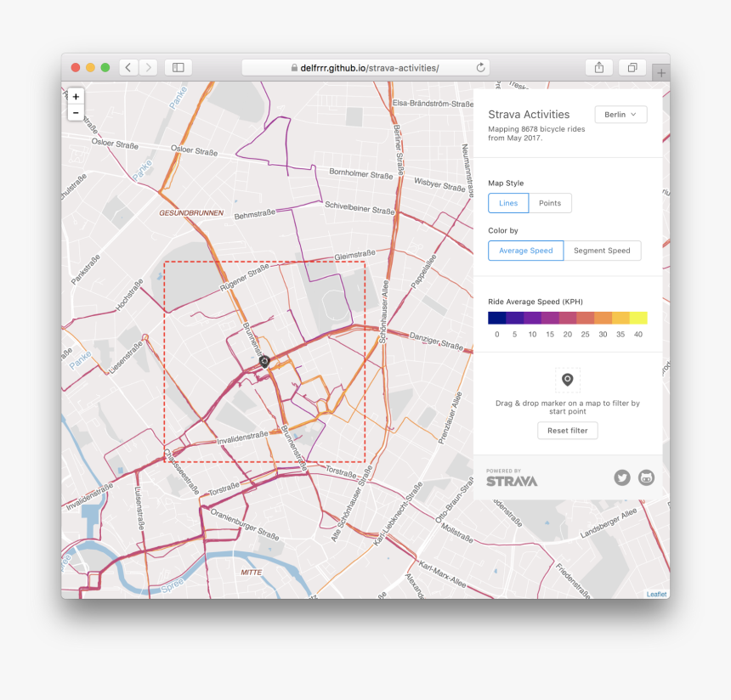
Task: Click the Twitter icon in panel footer
Action: [622, 477]
